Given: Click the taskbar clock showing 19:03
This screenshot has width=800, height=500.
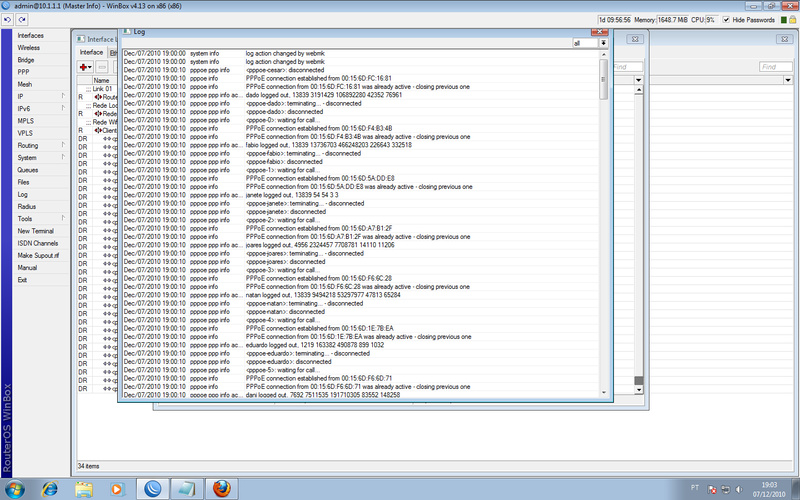Looking at the screenshot, I should coord(769,485).
